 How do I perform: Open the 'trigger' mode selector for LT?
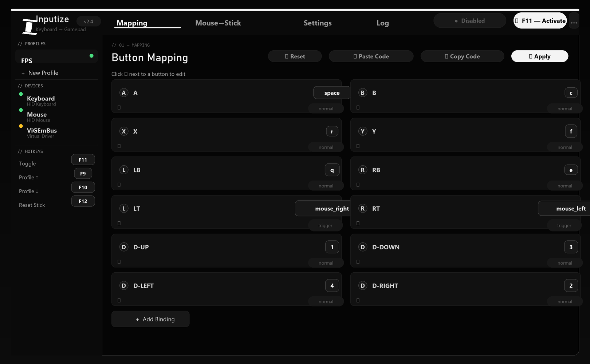tap(325, 226)
